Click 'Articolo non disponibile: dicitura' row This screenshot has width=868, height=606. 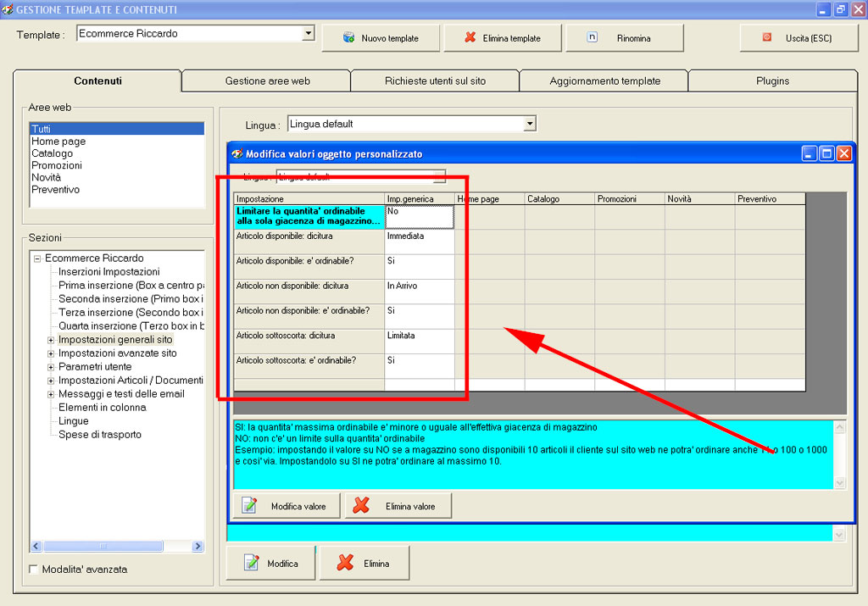click(x=309, y=291)
